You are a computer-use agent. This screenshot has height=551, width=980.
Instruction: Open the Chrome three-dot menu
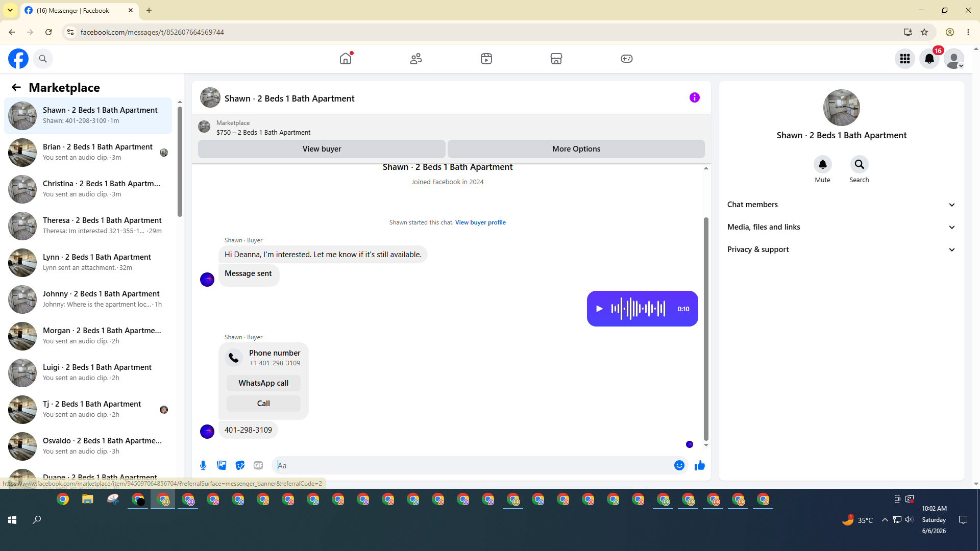pyautogui.click(x=968, y=32)
